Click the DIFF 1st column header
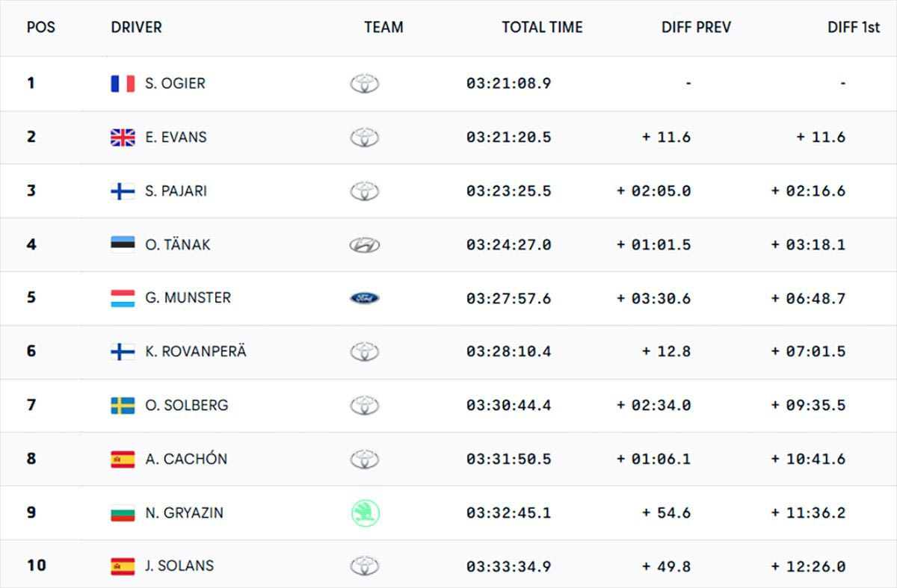 tap(854, 28)
